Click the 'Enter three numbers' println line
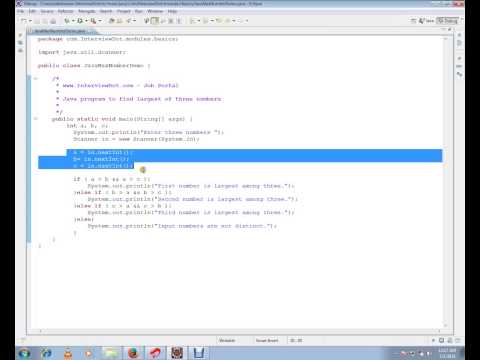 (x=149, y=132)
